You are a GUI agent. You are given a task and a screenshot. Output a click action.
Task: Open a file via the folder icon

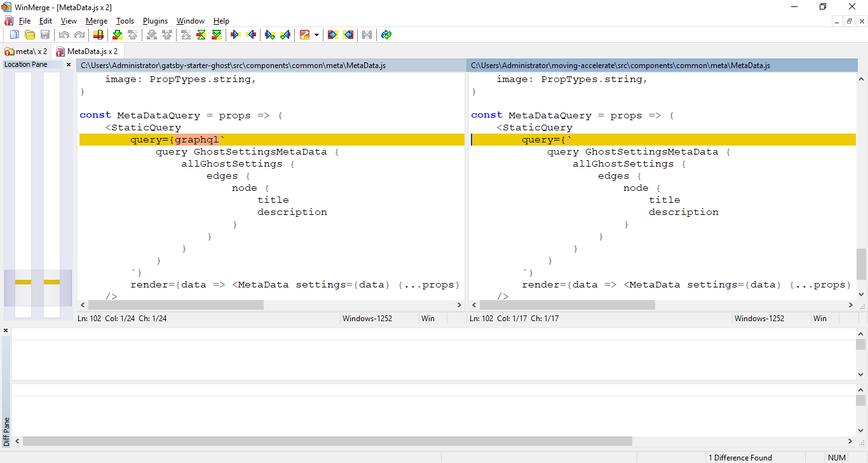point(30,34)
